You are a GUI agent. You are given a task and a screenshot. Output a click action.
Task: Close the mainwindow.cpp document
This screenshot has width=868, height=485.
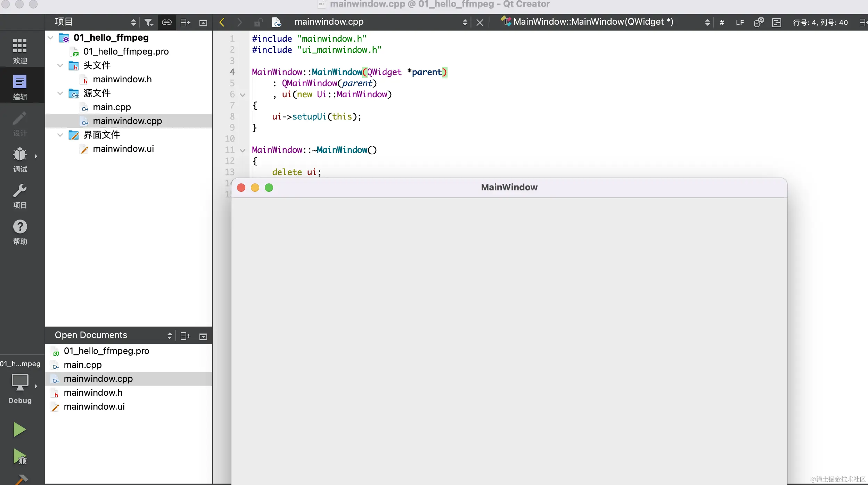point(480,23)
